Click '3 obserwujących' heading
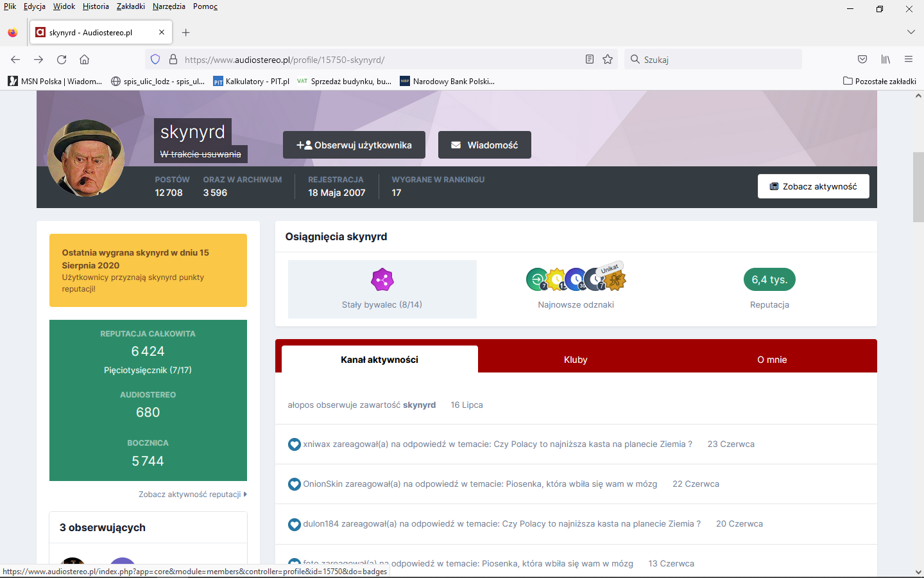Image resolution: width=924 pixels, height=578 pixels. click(103, 528)
